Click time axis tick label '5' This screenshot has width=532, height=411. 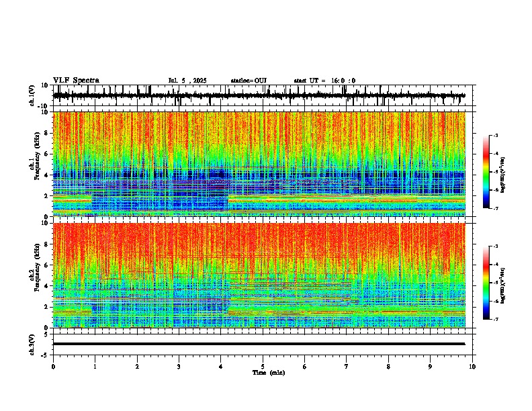[263, 367]
